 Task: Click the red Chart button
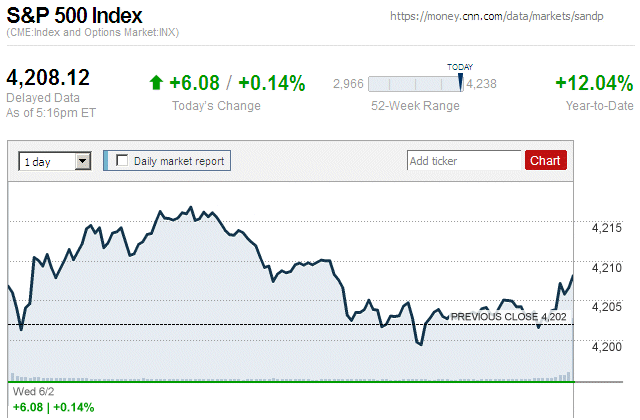545,160
